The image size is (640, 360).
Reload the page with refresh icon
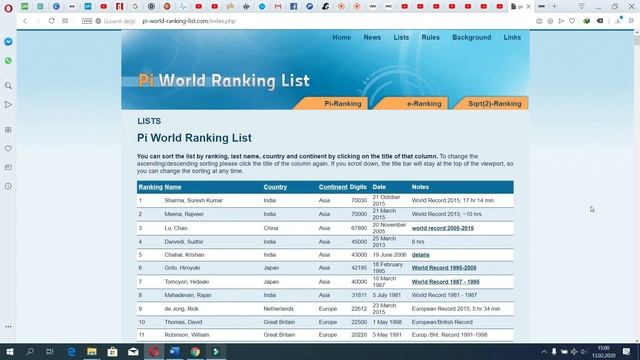[51, 21]
